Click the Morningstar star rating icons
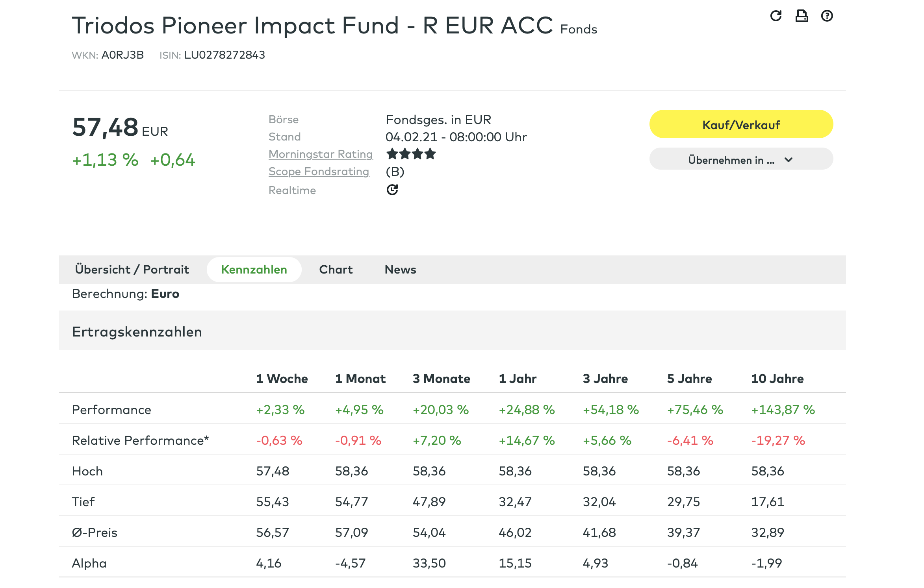Viewport: 924px width, 588px height. pos(411,154)
